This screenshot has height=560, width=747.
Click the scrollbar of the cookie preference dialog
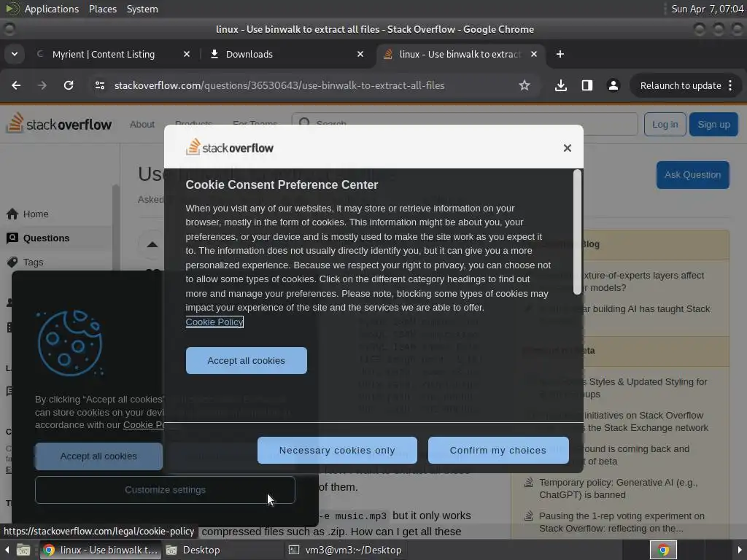pos(577,233)
